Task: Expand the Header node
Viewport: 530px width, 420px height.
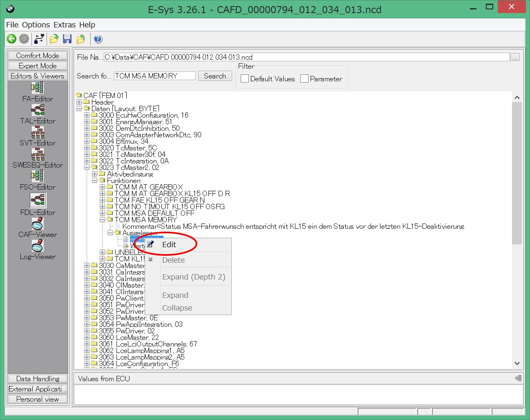Action: (x=79, y=102)
